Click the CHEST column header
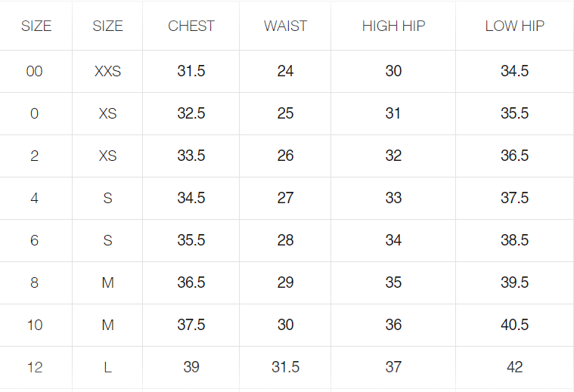 tap(191, 26)
